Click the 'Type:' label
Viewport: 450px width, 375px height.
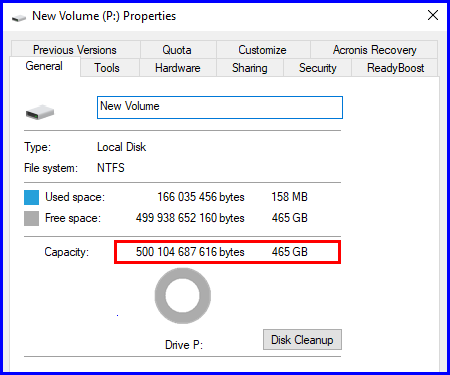(x=37, y=147)
